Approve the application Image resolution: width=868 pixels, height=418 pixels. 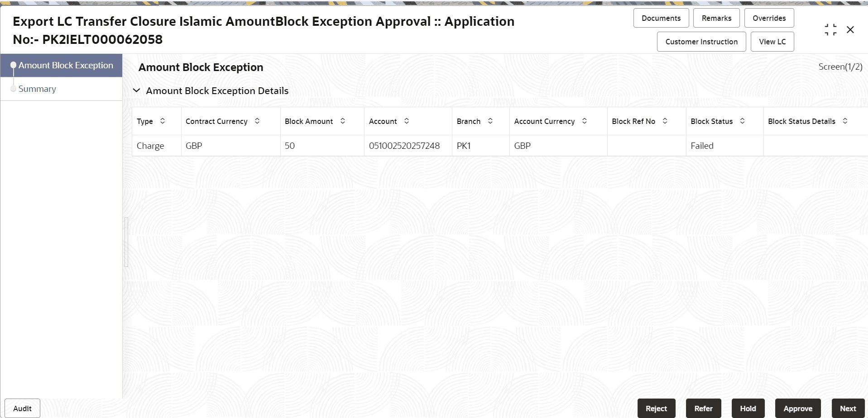798,408
